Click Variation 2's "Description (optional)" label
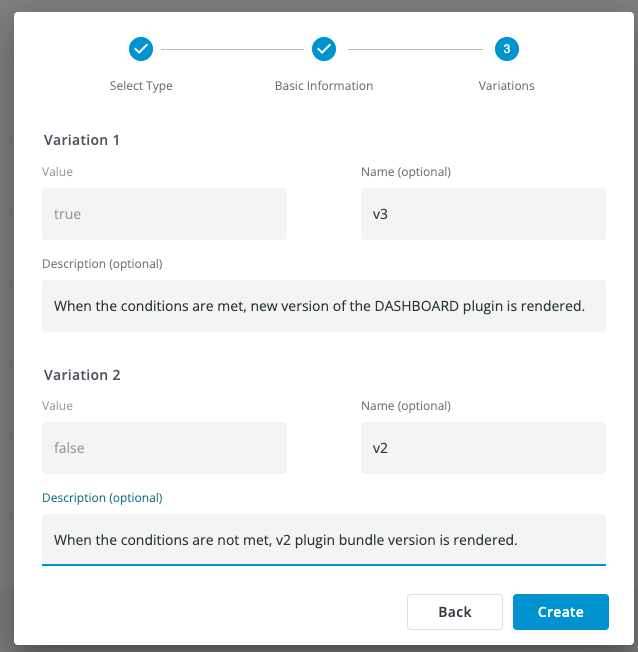This screenshot has height=652, width=638. (x=102, y=498)
